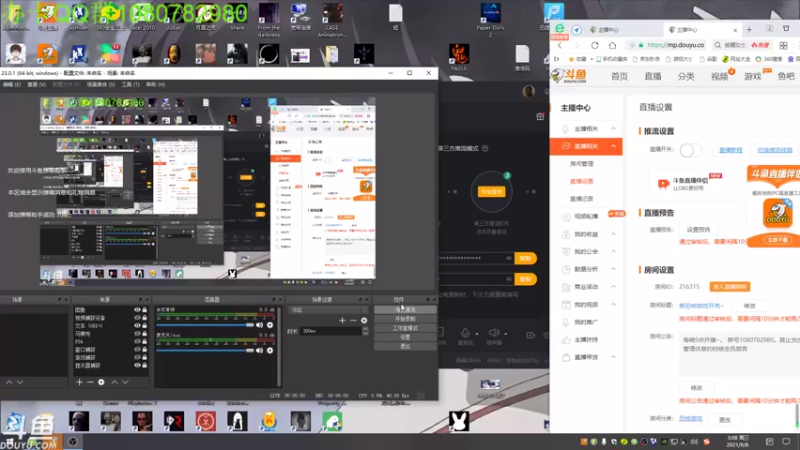Go back in the browser
800x450 pixels.
tap(560, 45)
